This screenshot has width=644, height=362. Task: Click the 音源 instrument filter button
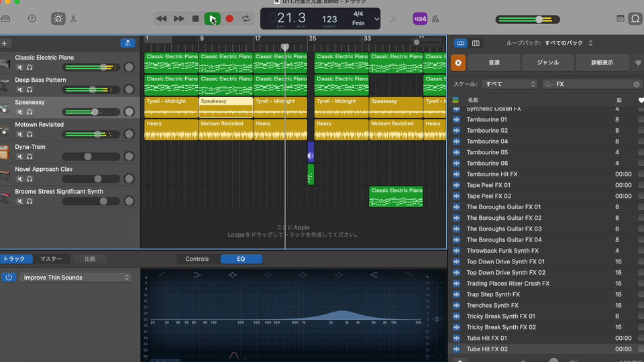(x=494, y=63)
